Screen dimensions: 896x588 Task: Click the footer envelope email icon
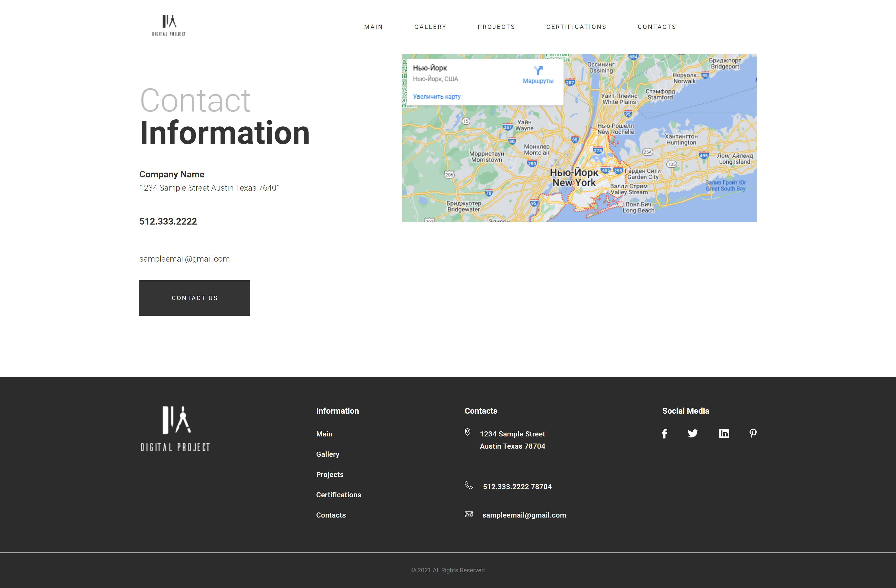[x=469, y=514]
